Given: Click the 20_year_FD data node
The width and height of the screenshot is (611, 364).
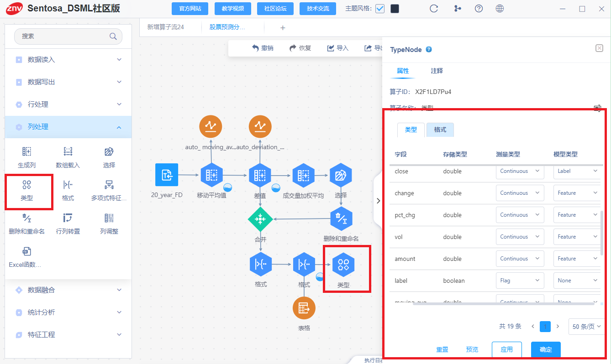Looking at the screenshot, I should 167,175.
